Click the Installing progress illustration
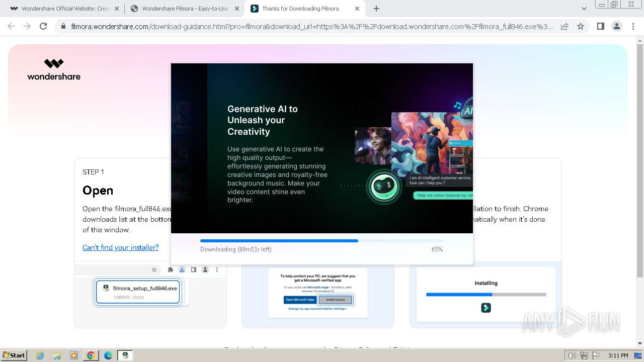644x362 pixels. [x=486, y=295]
